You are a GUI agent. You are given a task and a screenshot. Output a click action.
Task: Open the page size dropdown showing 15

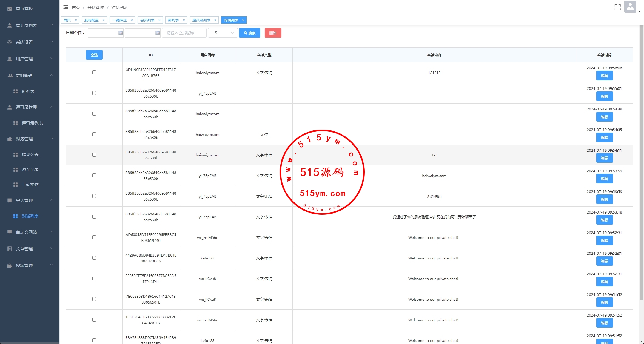(223, 33)
